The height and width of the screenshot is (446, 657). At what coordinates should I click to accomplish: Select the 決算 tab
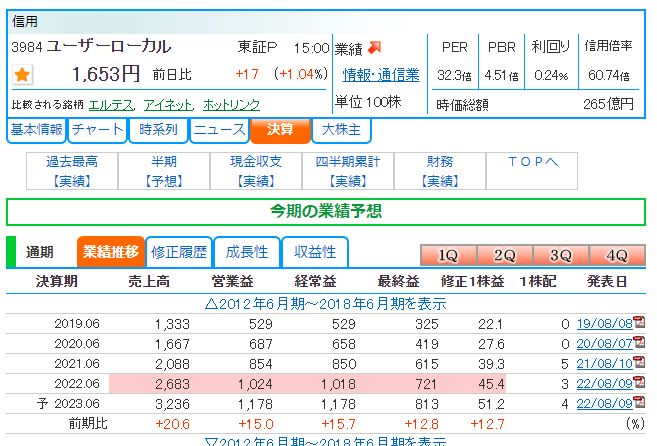[x=280, y=130]
